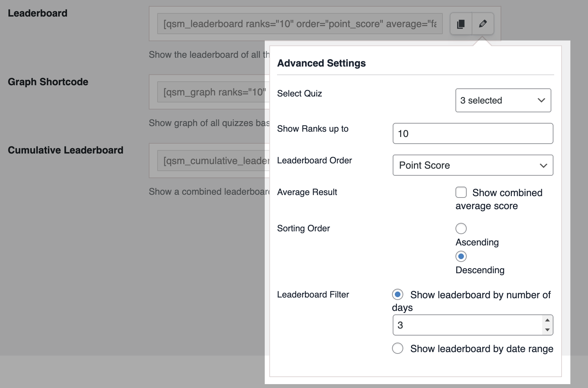Viewport: 588px width, 388px height.
Task: Click the qsm_leaderboard shortcode text box
Action: (x=300, y=24)
